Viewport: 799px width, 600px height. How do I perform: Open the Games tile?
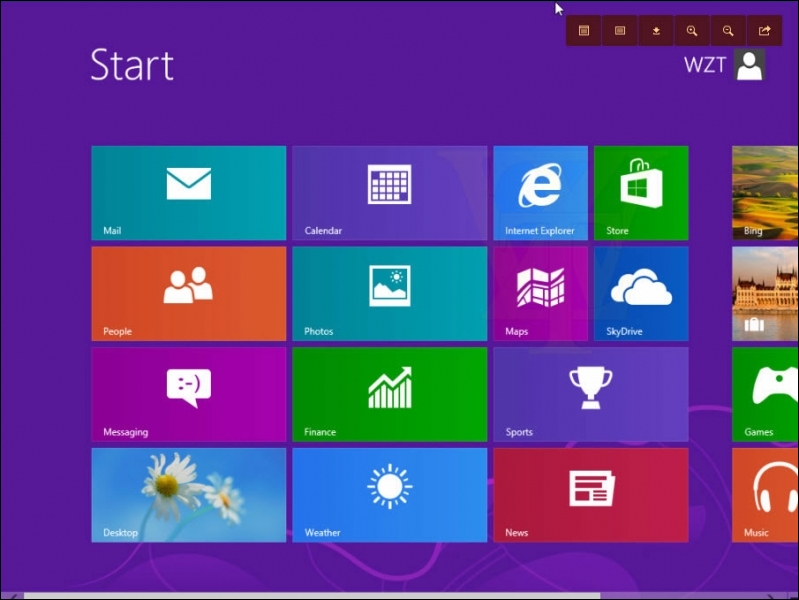click(765, 394)
